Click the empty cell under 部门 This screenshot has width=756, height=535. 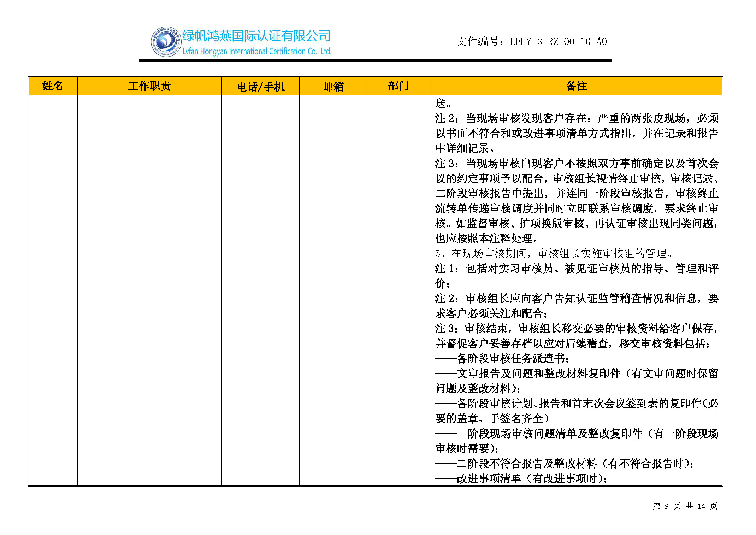coord(398,290)
